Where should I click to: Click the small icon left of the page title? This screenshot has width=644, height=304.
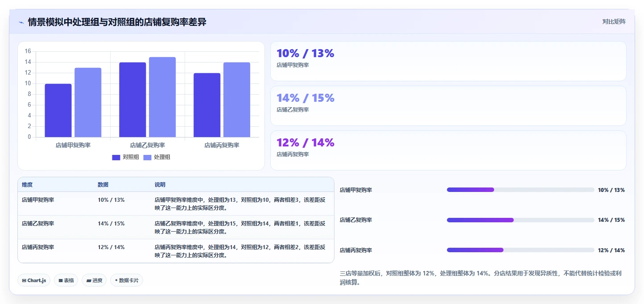pyautogui.click(x=21, y=22)
